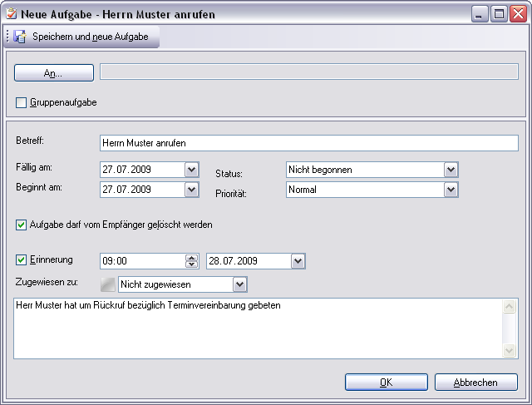Click the Beginnt am: label
The width and height of the screenshot is (532, 405).
[39, 187]
